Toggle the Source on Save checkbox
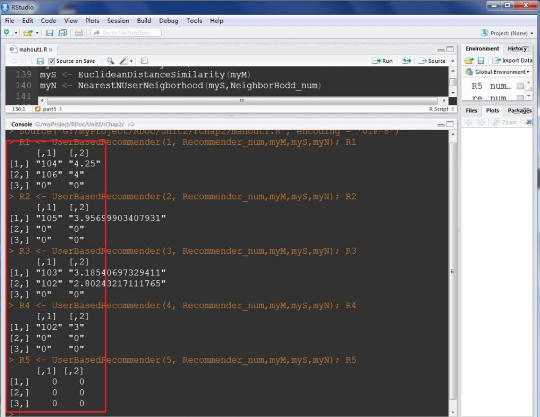The width and height of the screenshot is (540, 417). (x=52, y=61)
